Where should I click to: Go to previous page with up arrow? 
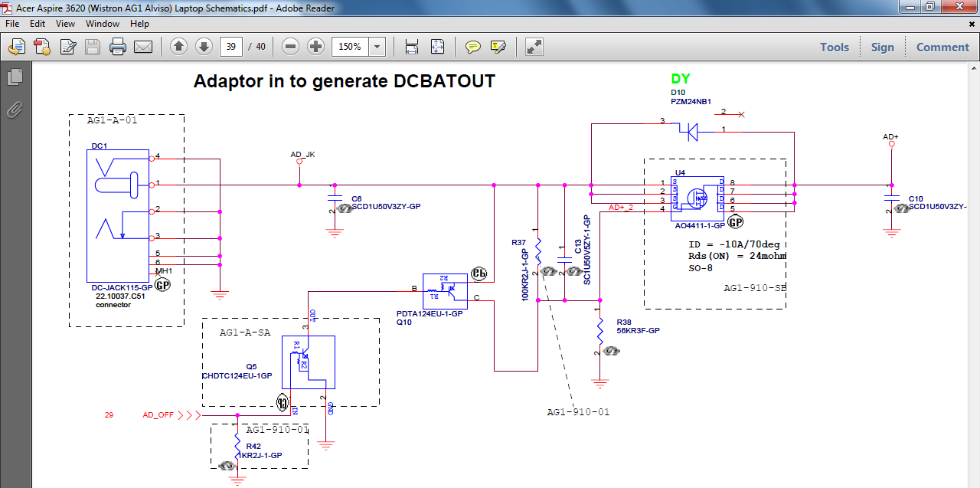click(x=179, y=47)
